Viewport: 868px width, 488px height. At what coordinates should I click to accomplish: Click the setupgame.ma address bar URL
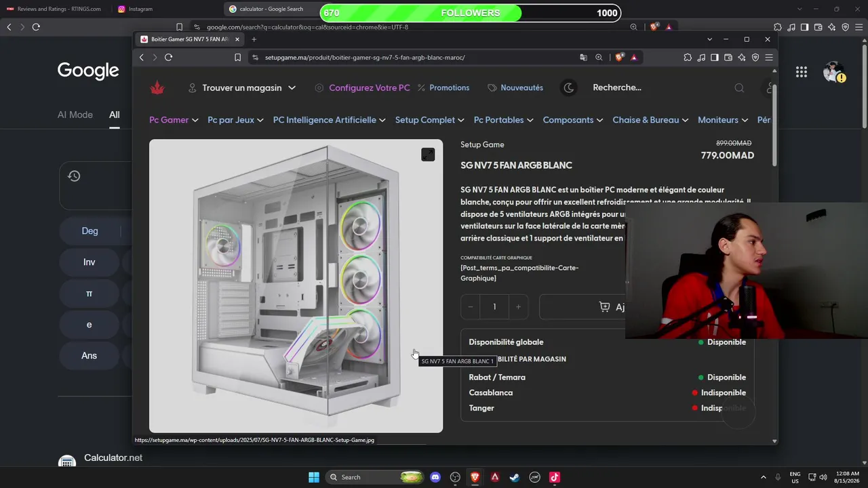coord(365,58)
